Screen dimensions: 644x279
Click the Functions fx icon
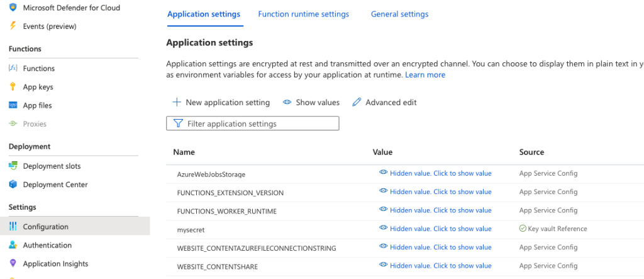[x=13, y=68]
